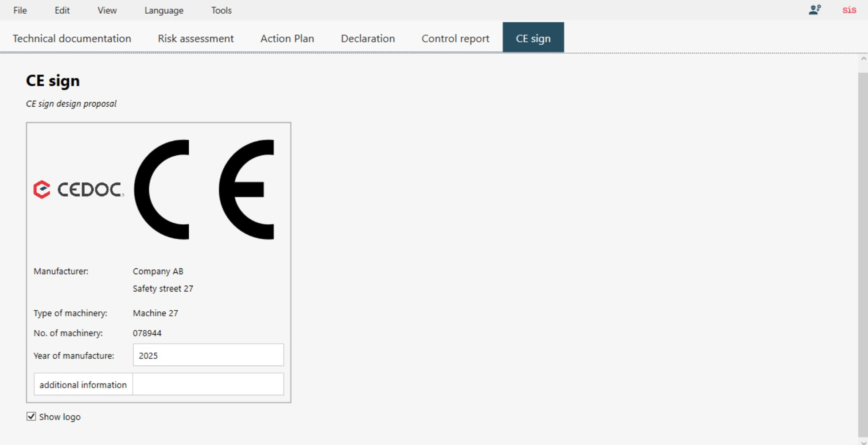Screen dimensions: 868x445
Task: Click the large CE mark symbol
Action: tap(204, 189)
